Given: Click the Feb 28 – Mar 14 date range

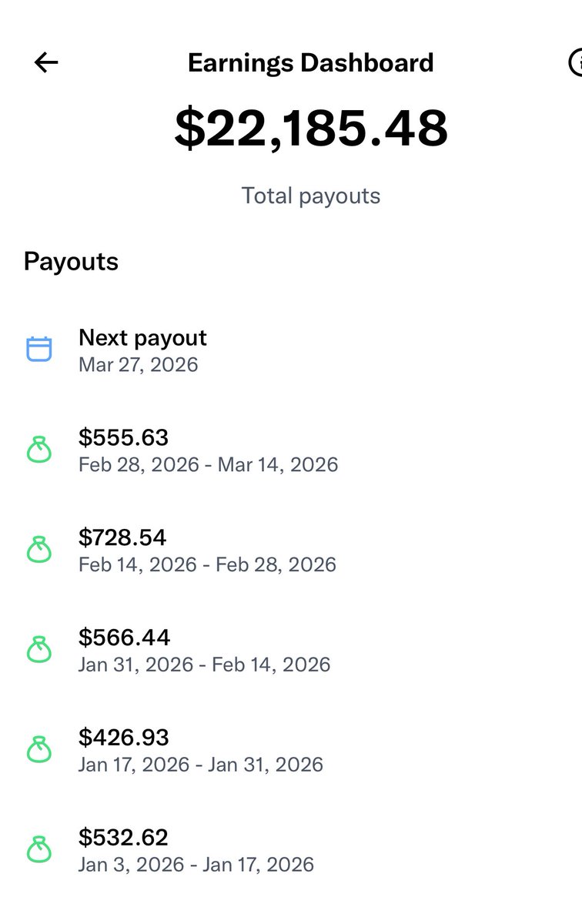Looking at the screenshot, I should point(208,464).
